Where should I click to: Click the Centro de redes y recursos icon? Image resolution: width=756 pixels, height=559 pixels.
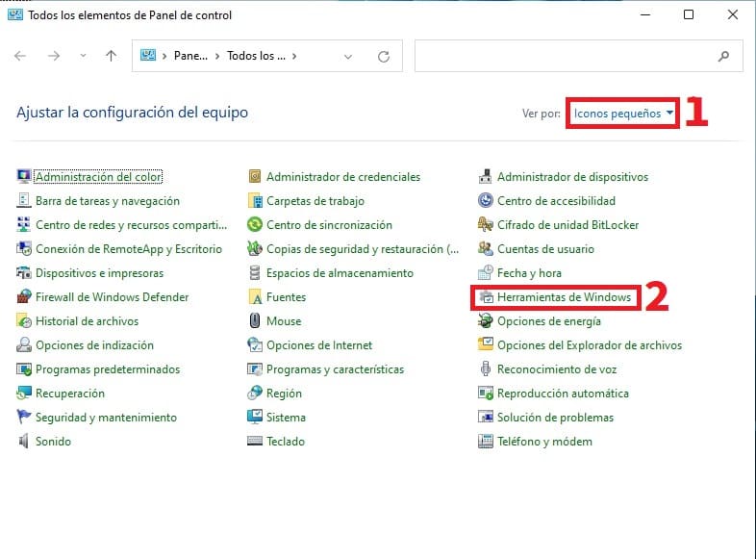24,225
